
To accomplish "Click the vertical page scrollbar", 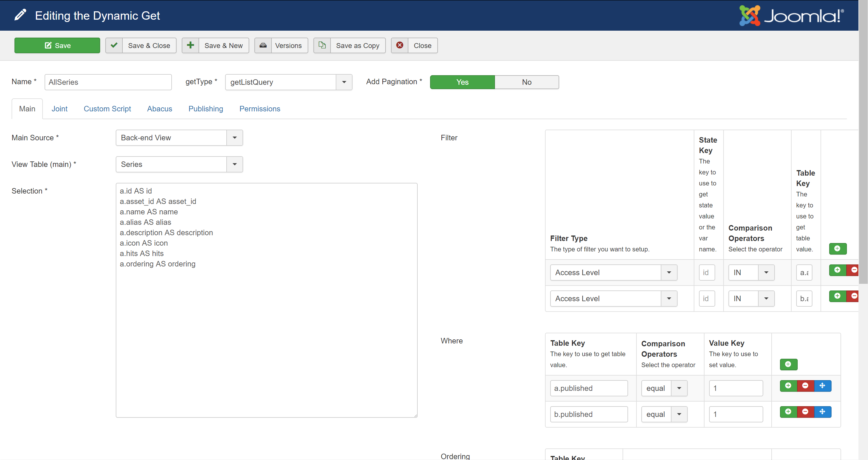I will coord(863,141).
